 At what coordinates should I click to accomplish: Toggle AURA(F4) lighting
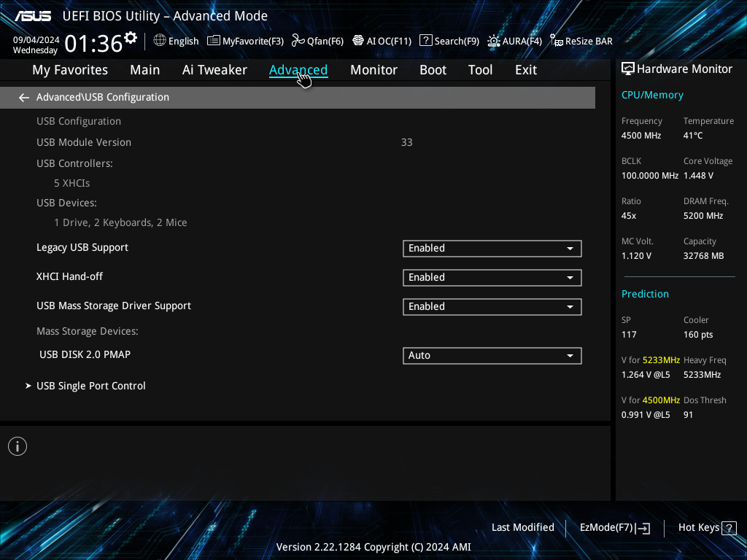click(x=514, y=41)
